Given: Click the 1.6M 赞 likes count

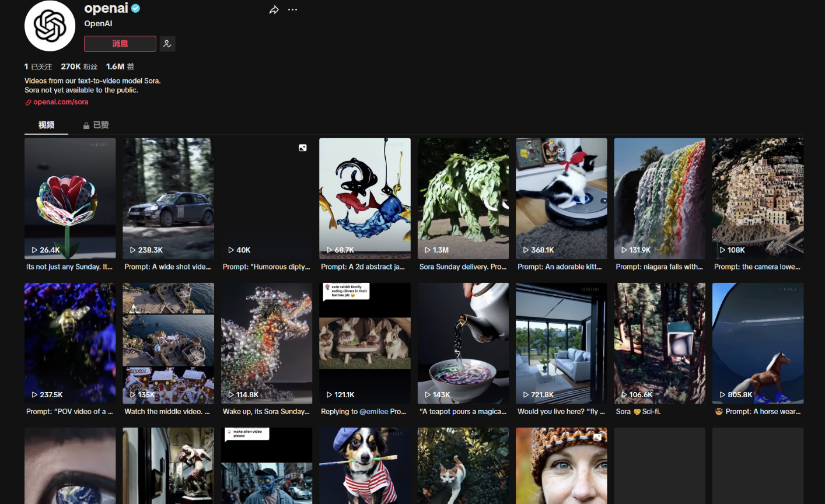Looking at the screenshot, I should point(120,66).
